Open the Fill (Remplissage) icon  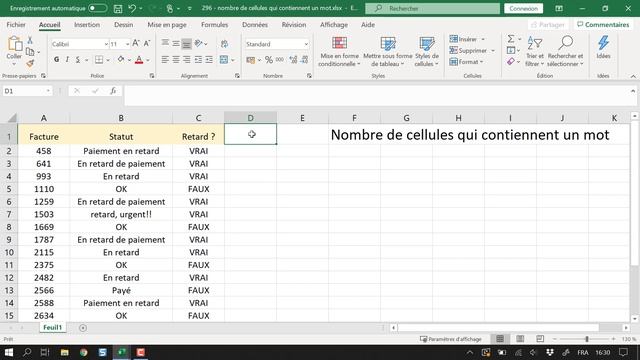click(x=511, y=50)
